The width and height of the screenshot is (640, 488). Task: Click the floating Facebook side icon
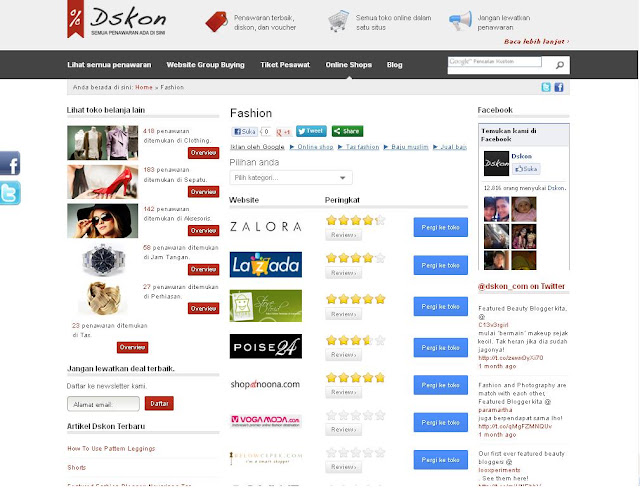click(10, 163)
